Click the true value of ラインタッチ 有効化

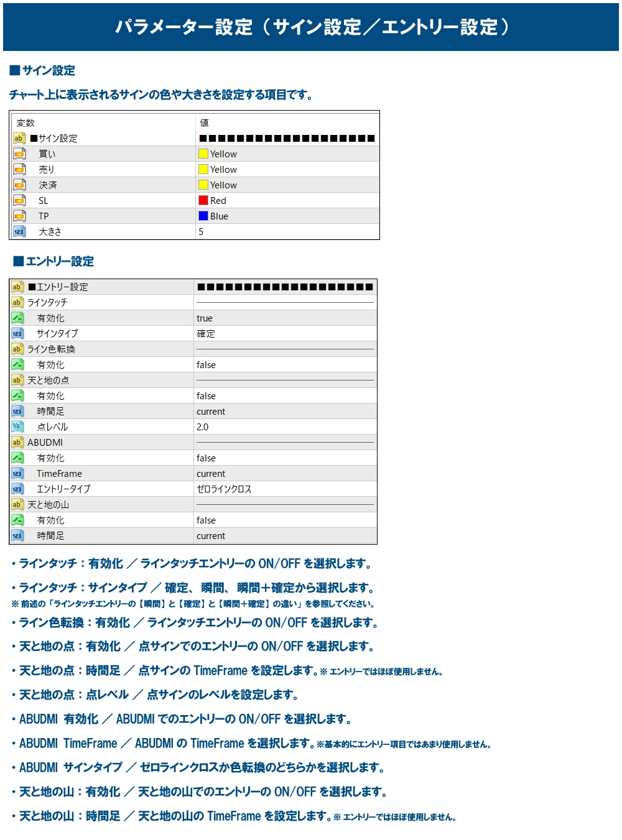click(205, 318)
